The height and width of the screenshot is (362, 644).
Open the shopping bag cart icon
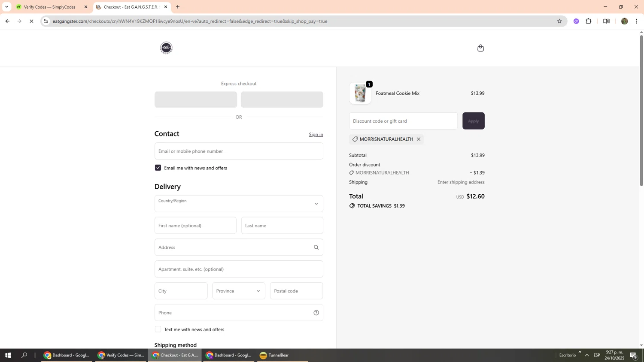click(x=480, y=48)
